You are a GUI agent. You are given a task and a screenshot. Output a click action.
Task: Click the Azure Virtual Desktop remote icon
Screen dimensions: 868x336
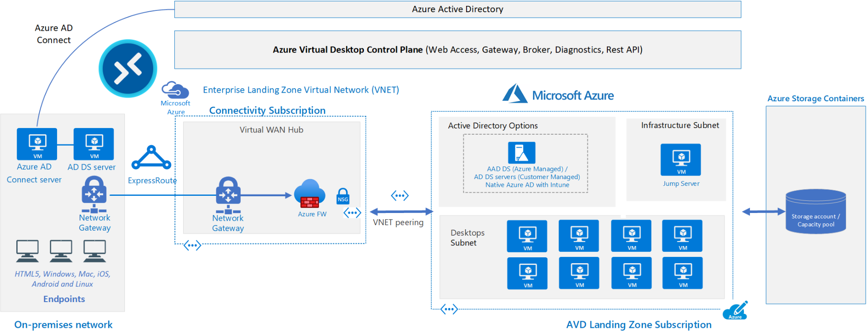[128, 69]
